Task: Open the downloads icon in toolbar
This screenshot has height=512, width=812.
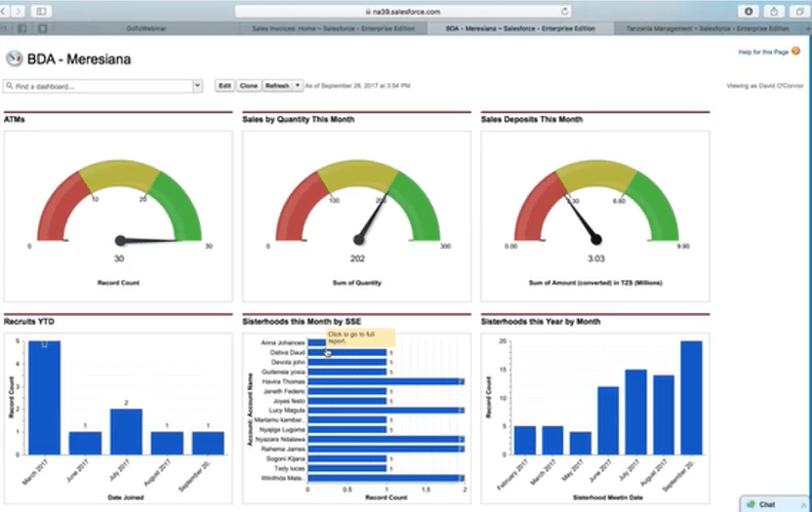Action: pyautogui.click(x=749, y=11)
